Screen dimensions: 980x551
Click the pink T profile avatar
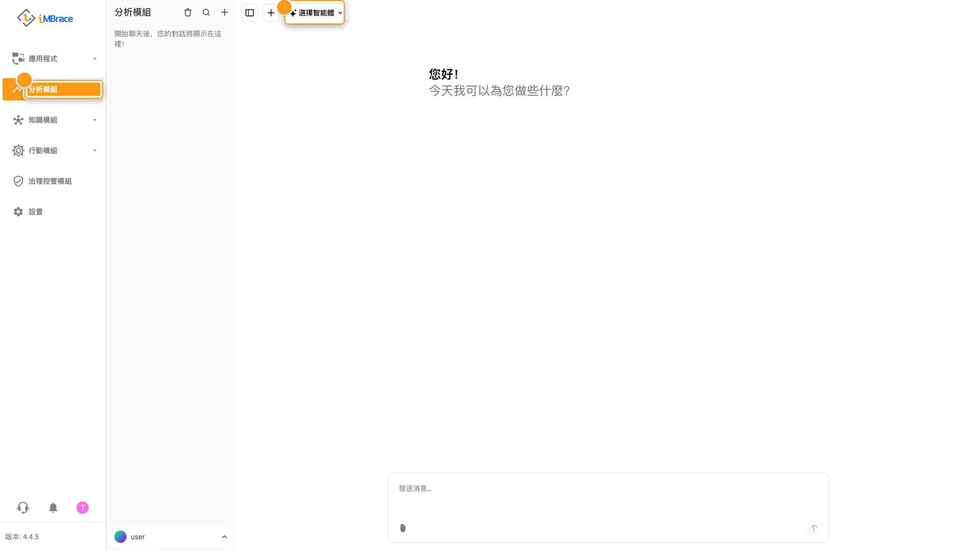tap(83, 508)
